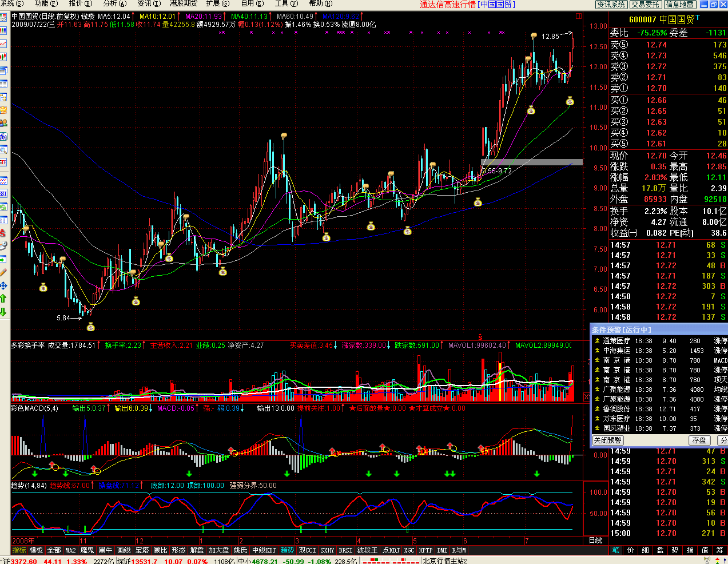
Task: Select the pencil drawing tool icon
Action: tap(5, 273)
